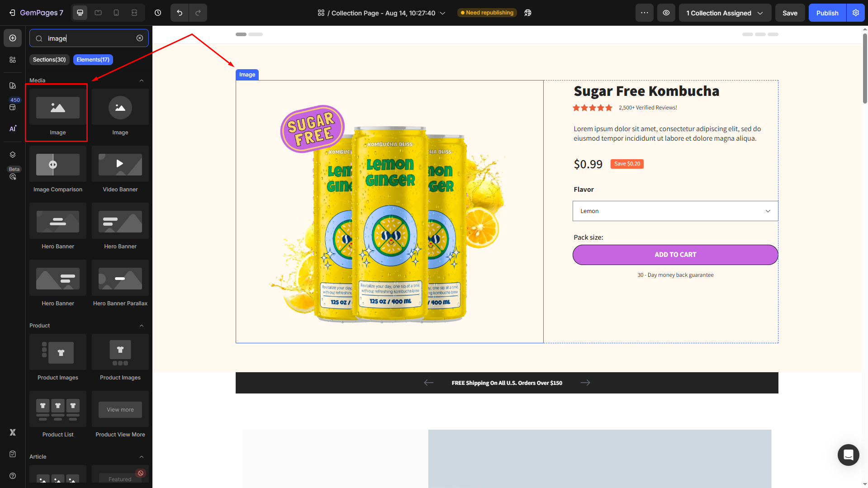The height and width of the screenshot is (488, 868).
Task: Click the FREE Shipping announcement text
Action: (507, 383)
